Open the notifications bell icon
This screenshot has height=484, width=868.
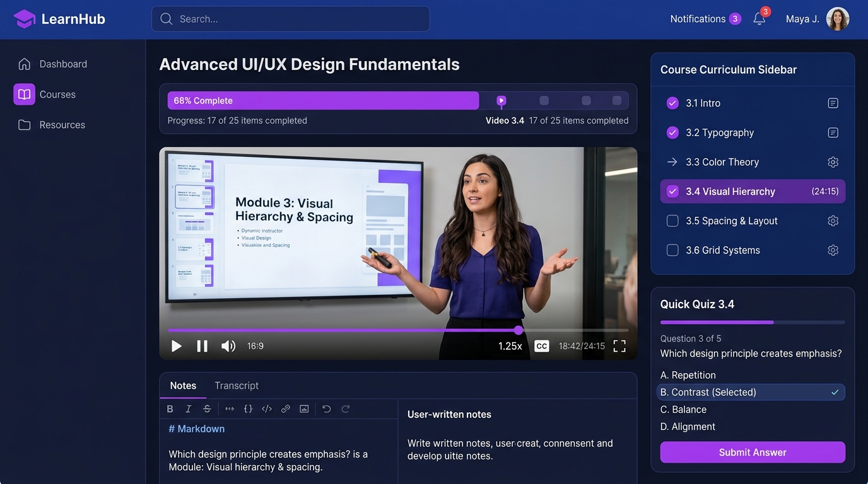759,19
